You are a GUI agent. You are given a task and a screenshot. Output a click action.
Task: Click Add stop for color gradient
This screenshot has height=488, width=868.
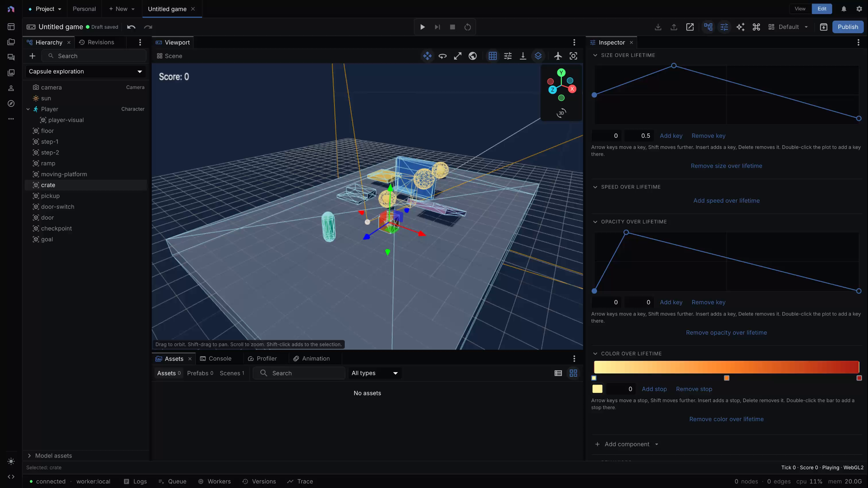[654, 389]
